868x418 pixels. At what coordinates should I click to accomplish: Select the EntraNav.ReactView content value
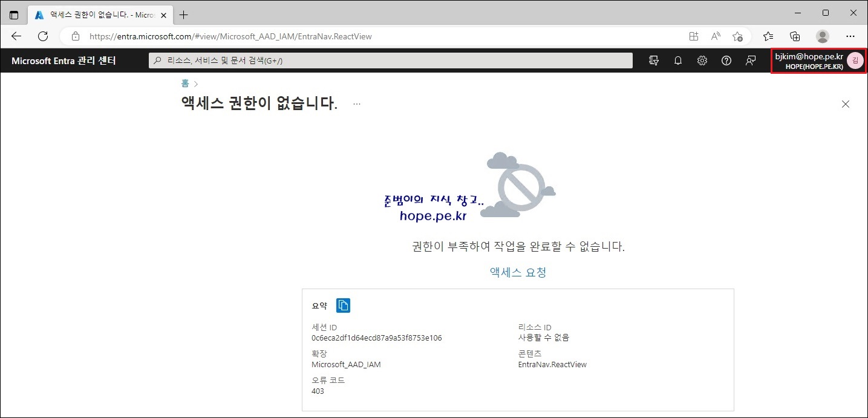pos(552,364)
